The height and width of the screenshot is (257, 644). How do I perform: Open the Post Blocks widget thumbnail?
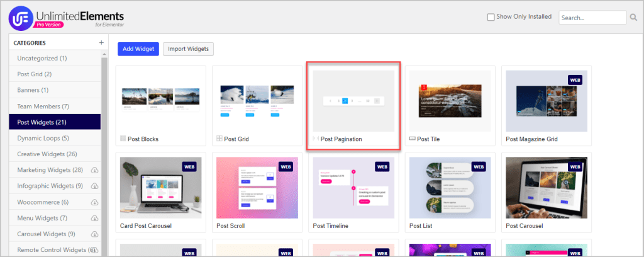tap(160, 101)
